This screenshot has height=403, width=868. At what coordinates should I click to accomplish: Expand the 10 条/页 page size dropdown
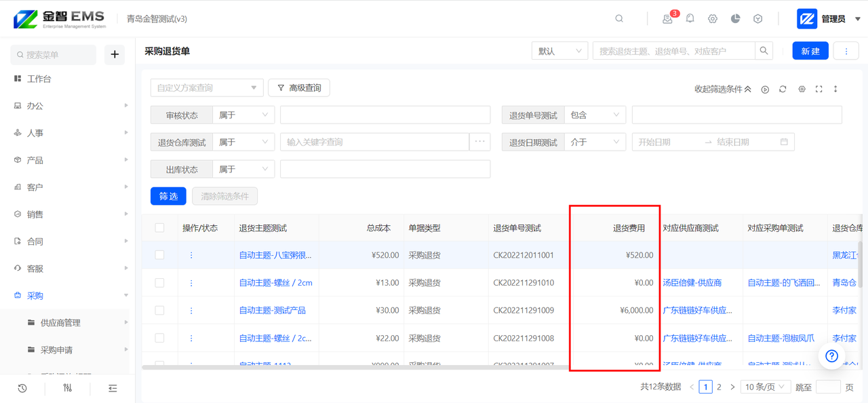click(765, 387)
